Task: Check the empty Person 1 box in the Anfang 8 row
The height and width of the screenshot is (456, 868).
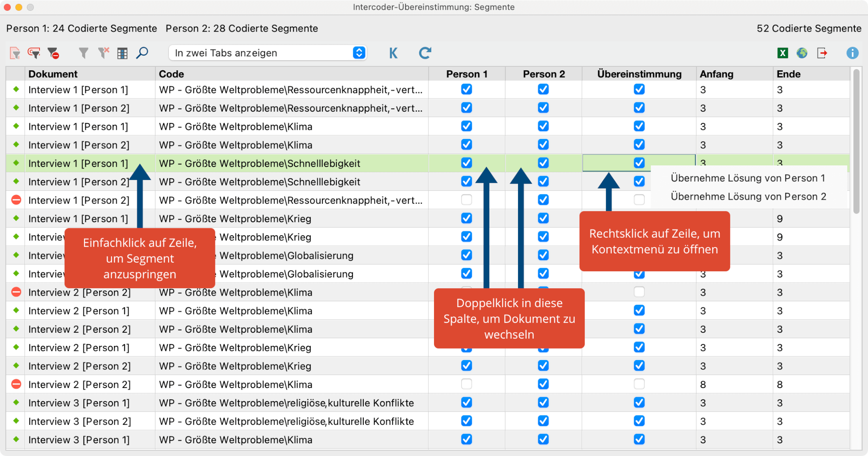Action: coord(466,384)
